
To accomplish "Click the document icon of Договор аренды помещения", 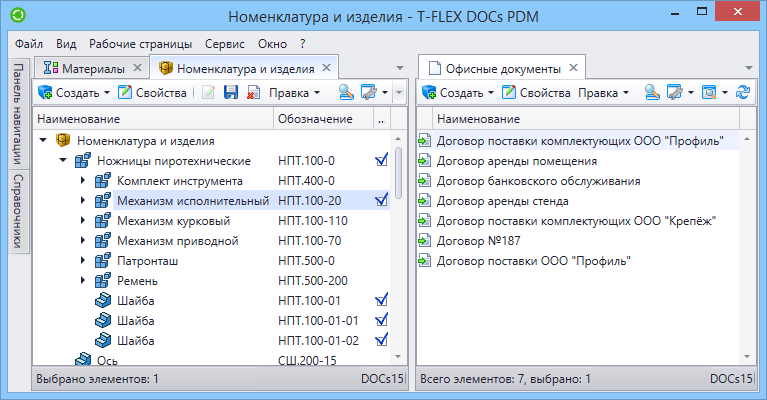I will click(424, 160).
